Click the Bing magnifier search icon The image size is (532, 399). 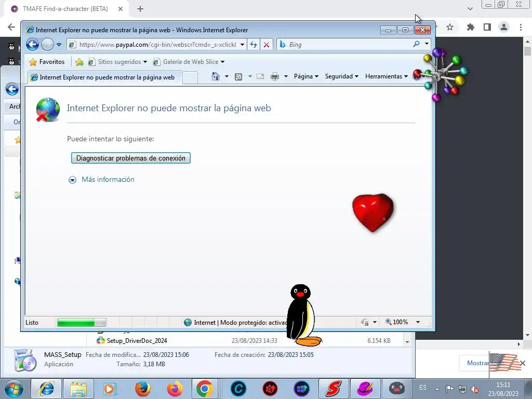pyautogui.click(x=416, y=44)
